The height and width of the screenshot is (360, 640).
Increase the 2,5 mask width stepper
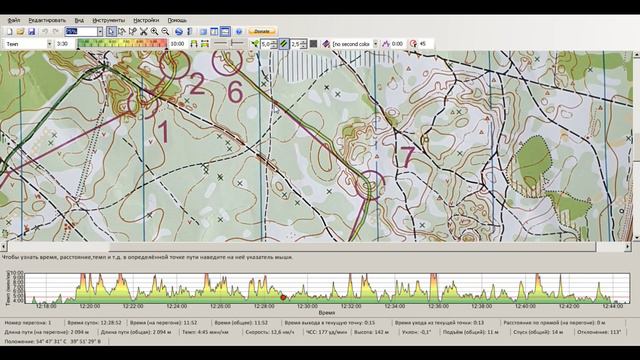303,42
